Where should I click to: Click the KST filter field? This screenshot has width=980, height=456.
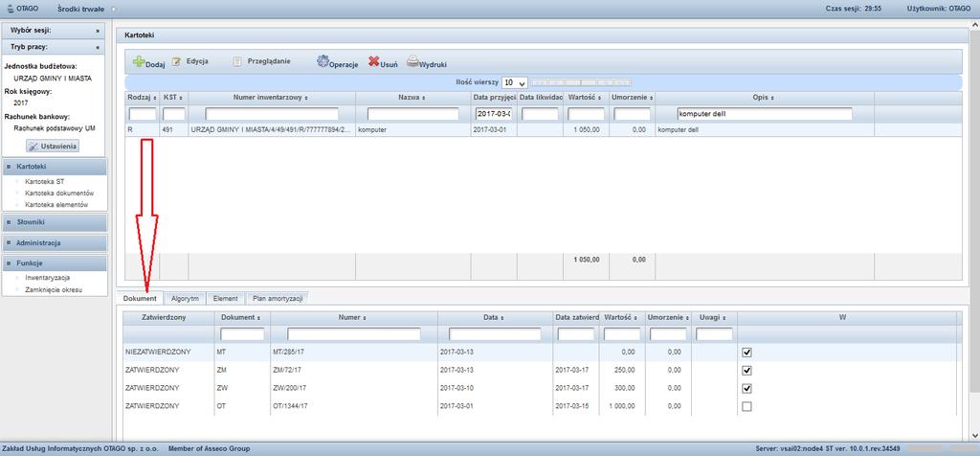[174, 114]
